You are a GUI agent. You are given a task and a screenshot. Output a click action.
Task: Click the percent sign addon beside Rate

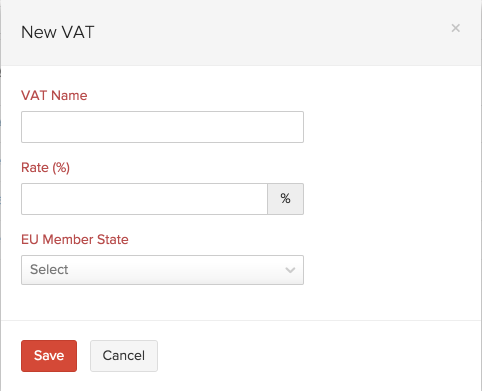pos(285,199)
